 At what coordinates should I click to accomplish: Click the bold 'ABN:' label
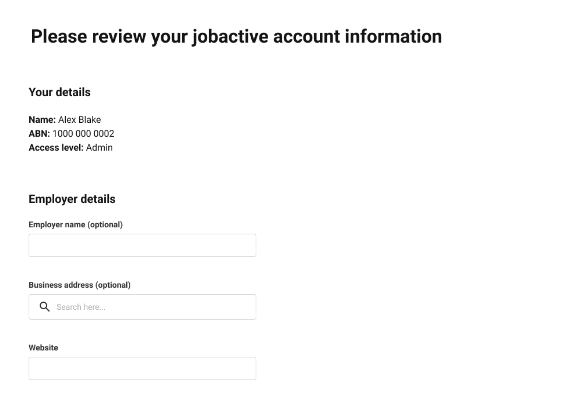(39, 133)
